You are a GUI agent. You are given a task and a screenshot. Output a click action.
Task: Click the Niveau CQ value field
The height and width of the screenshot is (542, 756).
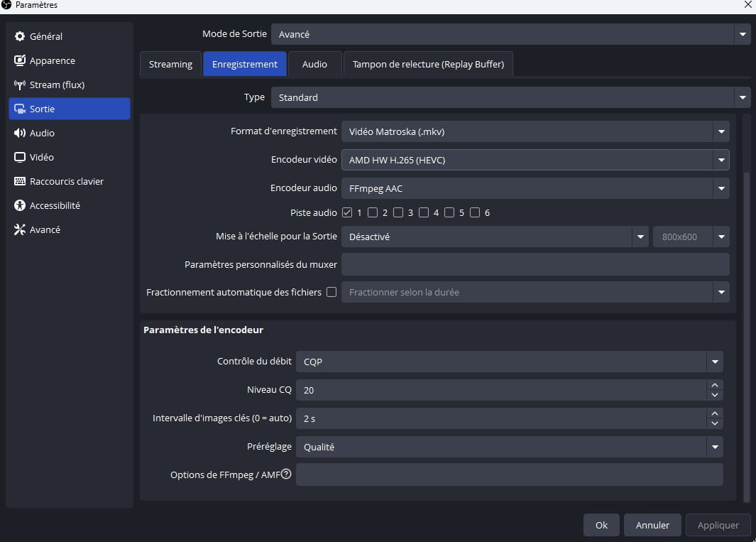pos(501,390)
